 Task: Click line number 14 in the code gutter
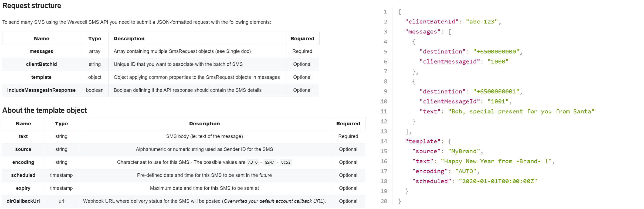coord(384,141)
